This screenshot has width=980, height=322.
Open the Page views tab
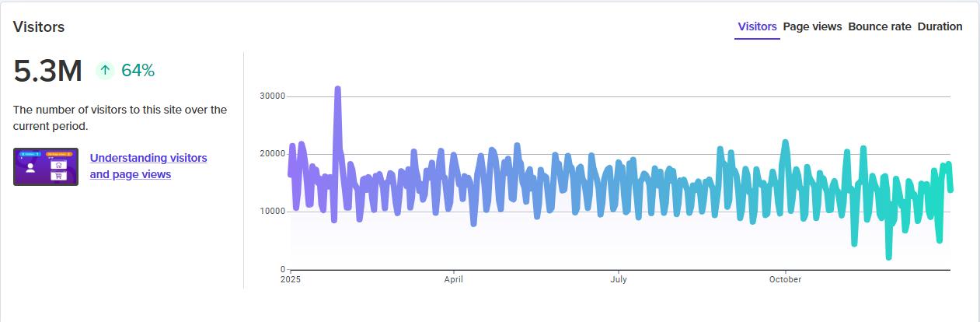[x=812, y=26]
